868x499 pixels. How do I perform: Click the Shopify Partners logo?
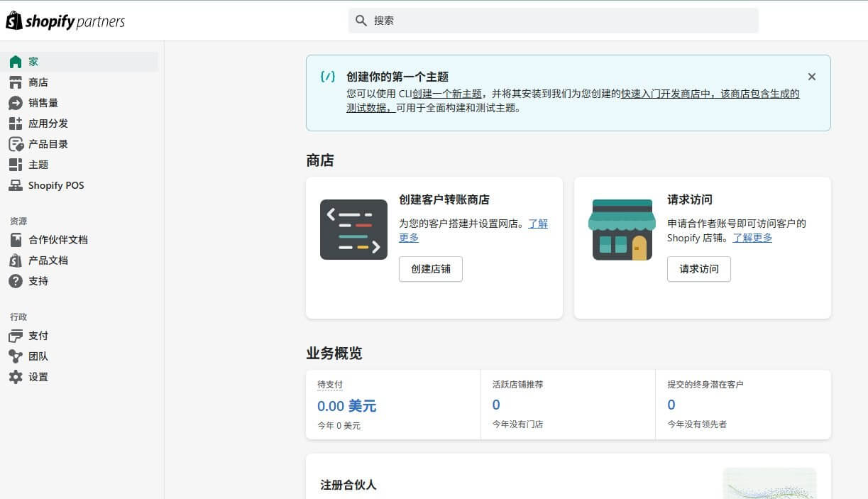65,21
